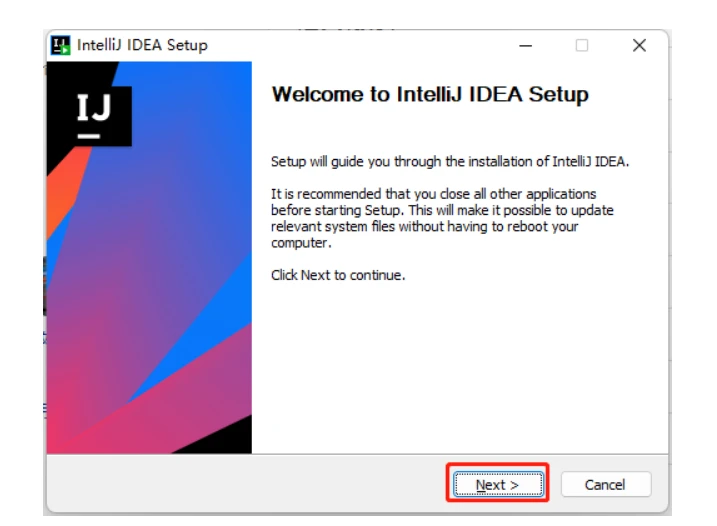Close the IntelliJ IDEA Setup window
This screenshot has width=717, height=526.
(x=639, y=46)
